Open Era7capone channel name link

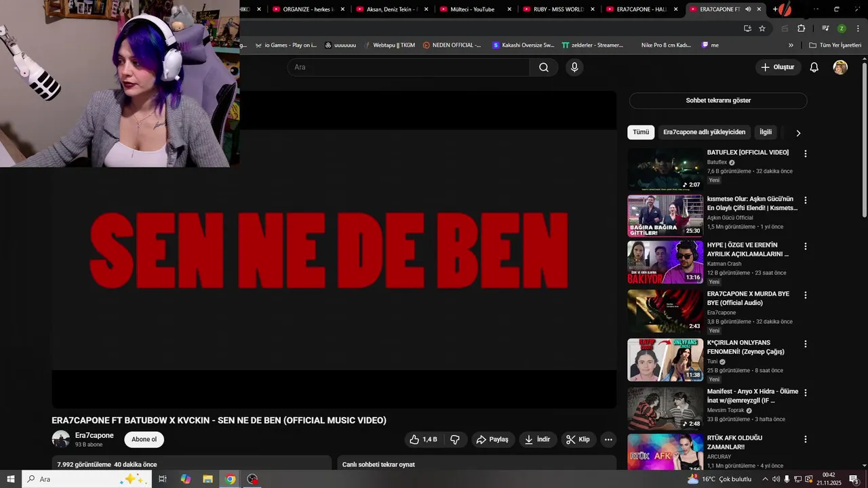94,435
